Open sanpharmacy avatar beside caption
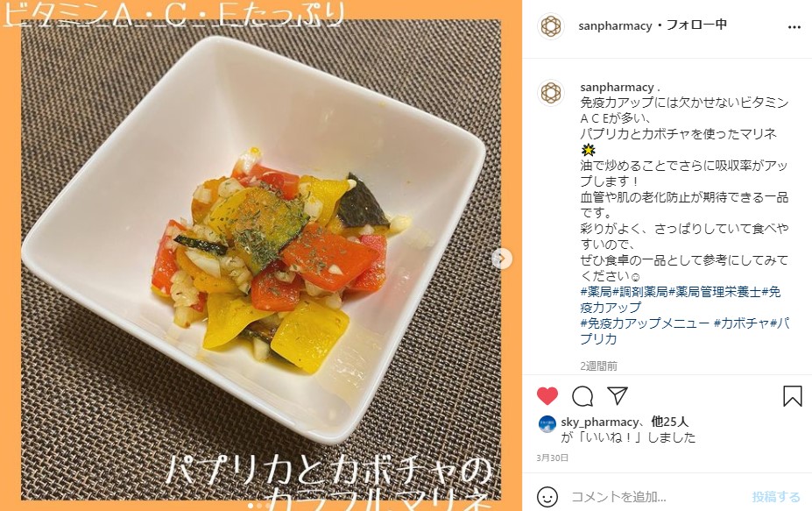This screenshot has width=812, height=511. tap(550, 93)
